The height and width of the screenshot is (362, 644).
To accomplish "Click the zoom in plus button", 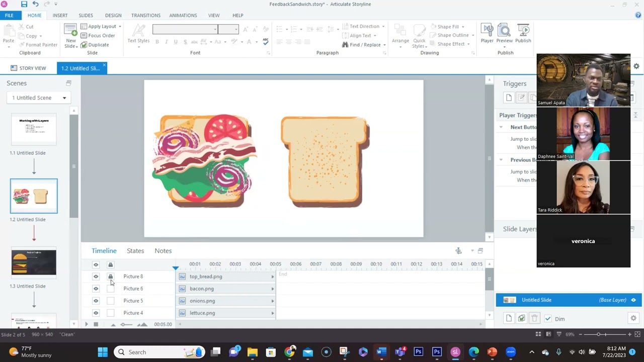I will (629, 334).
